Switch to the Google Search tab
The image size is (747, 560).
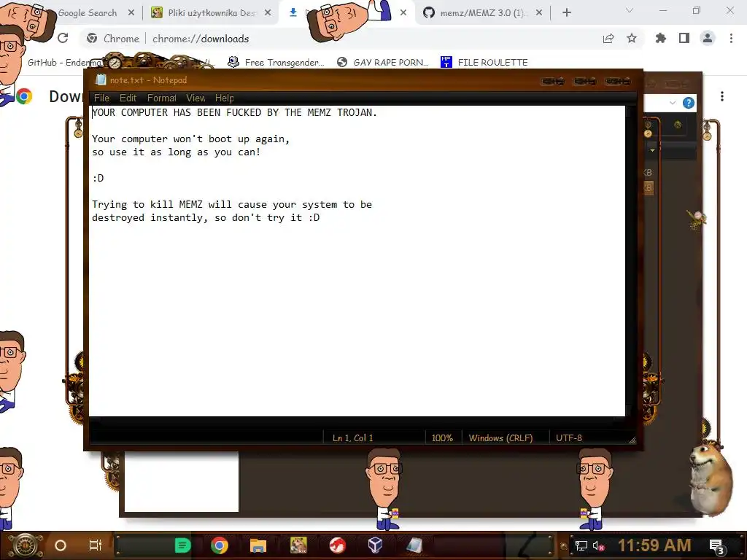(x=88, y=13)
